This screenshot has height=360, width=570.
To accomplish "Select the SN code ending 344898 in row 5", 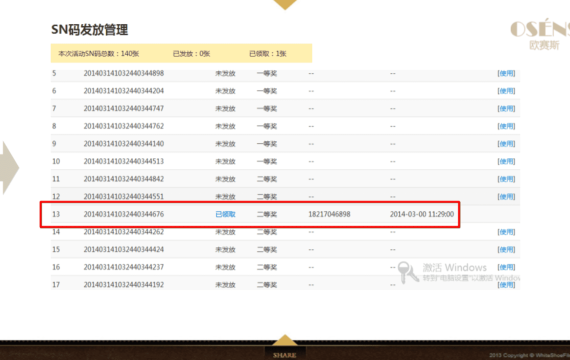I will click(124, 73).
